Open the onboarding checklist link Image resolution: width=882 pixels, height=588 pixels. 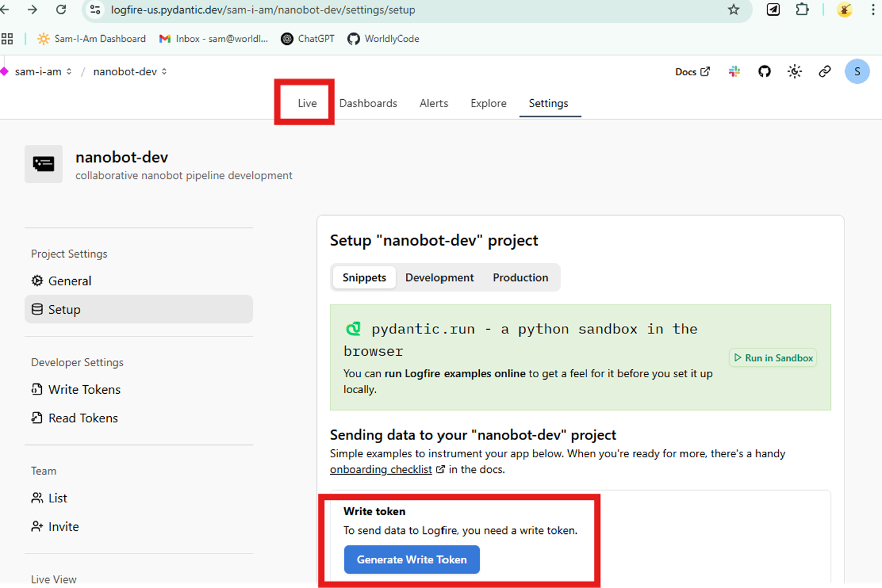[381, 469]
